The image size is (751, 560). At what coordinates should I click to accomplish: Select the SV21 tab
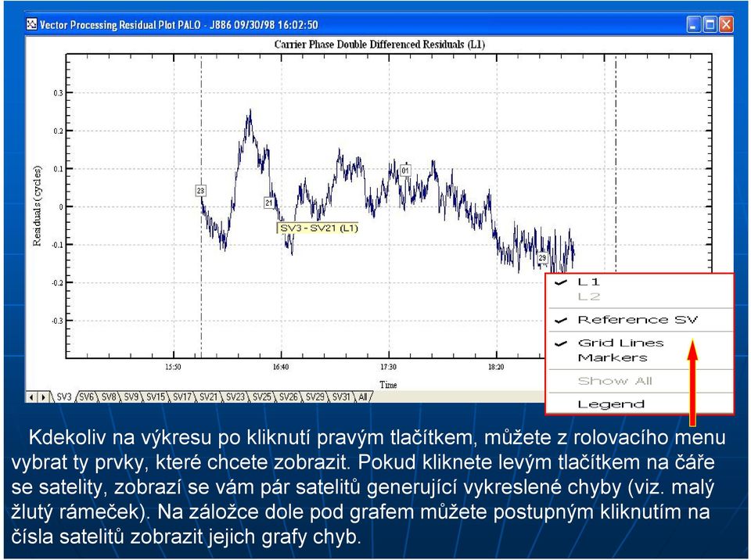[208, 397]
